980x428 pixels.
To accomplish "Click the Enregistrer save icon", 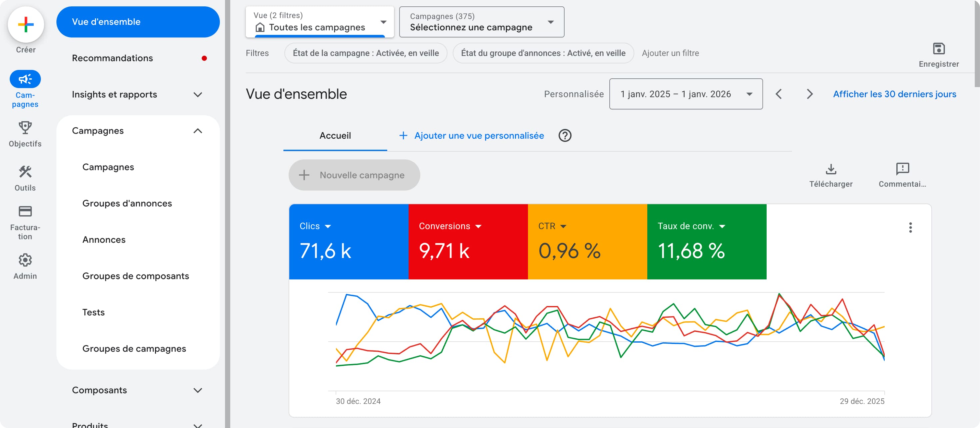I will pyautogui.click(x=939, y=49).
